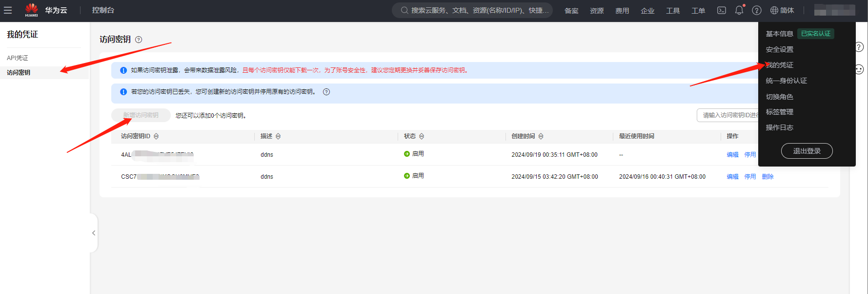
Task: Click the 新增访问密钥 button
Action: coord(141,115)
